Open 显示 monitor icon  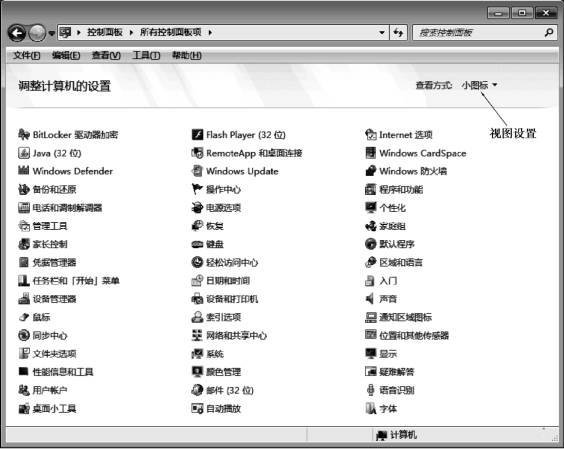370,354
